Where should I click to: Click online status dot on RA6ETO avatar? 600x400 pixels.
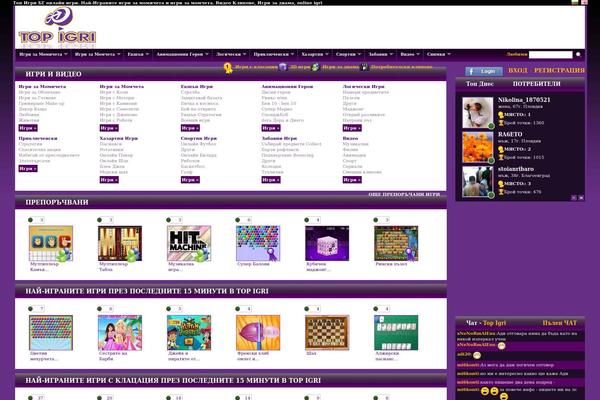491,160
